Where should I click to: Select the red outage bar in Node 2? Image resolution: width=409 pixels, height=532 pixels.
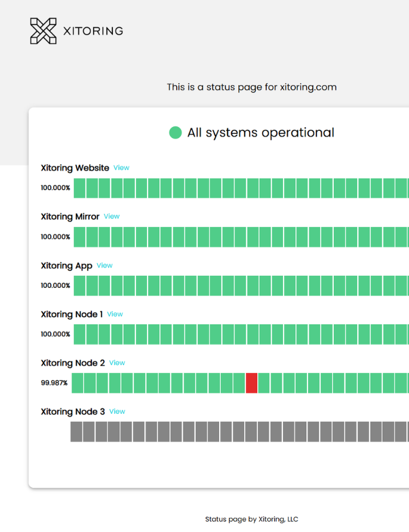click(251, 383)
